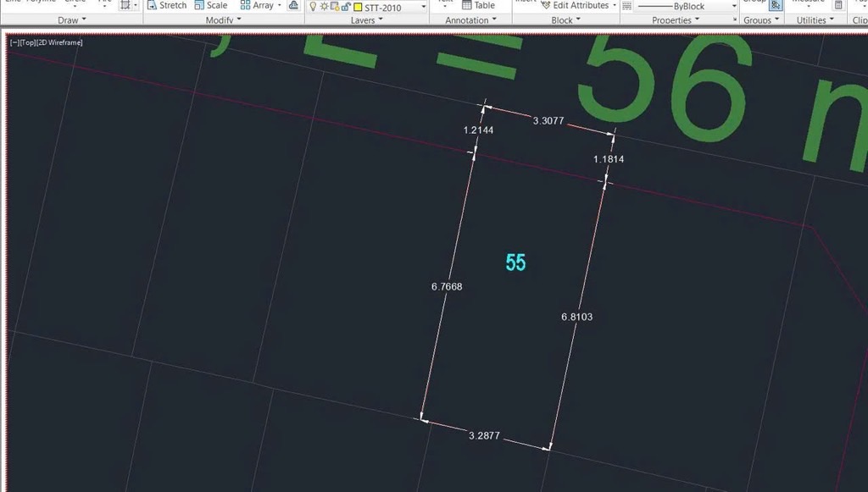Click the lineweight list icon
868x492 pixels.
point(626,6)
